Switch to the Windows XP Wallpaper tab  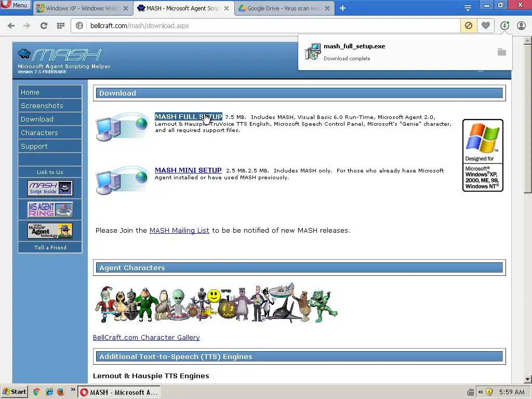tap(83, 8)
